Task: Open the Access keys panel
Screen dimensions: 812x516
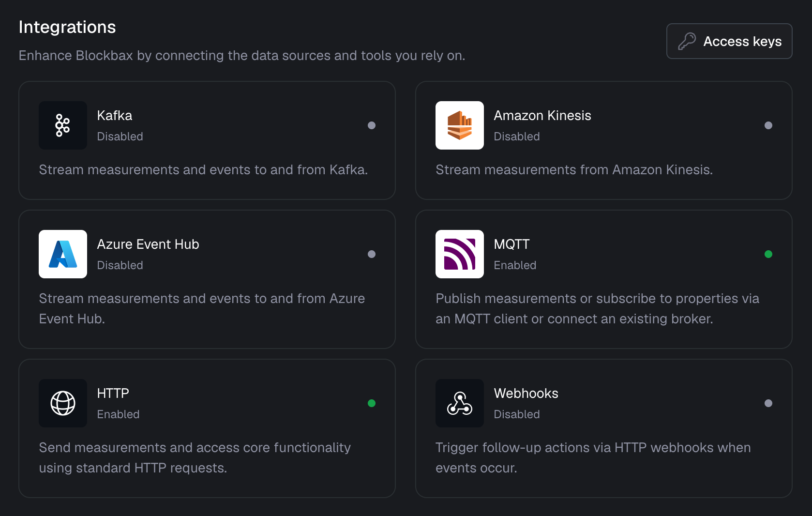Action: click(x=729, y=41)
